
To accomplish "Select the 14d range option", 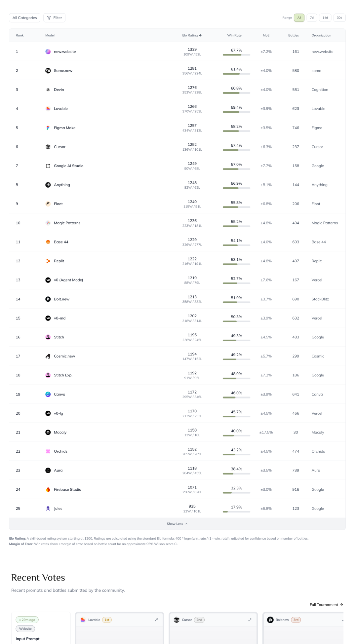I will (x=325, y=18).
